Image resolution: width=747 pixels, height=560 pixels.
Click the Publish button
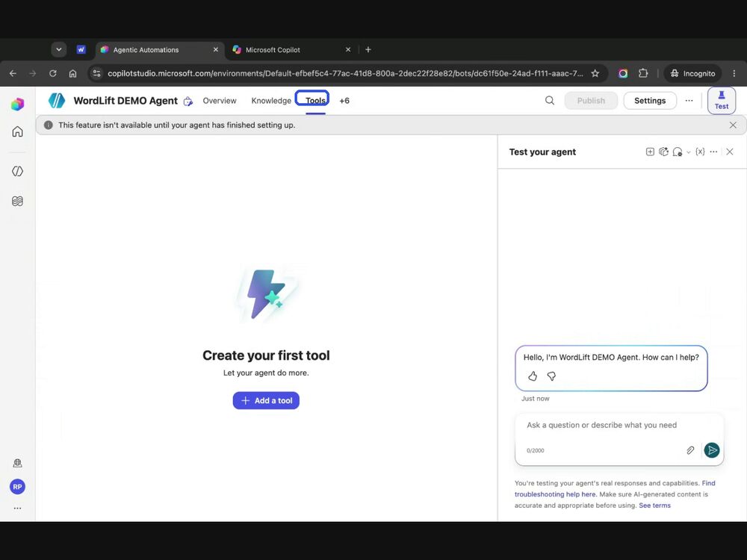(x=591, y=101)
